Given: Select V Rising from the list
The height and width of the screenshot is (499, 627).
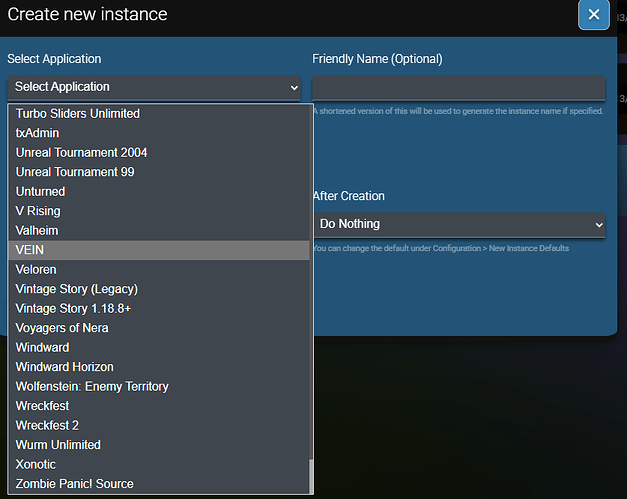Looking at the screenshot, I should click(158, 211).
